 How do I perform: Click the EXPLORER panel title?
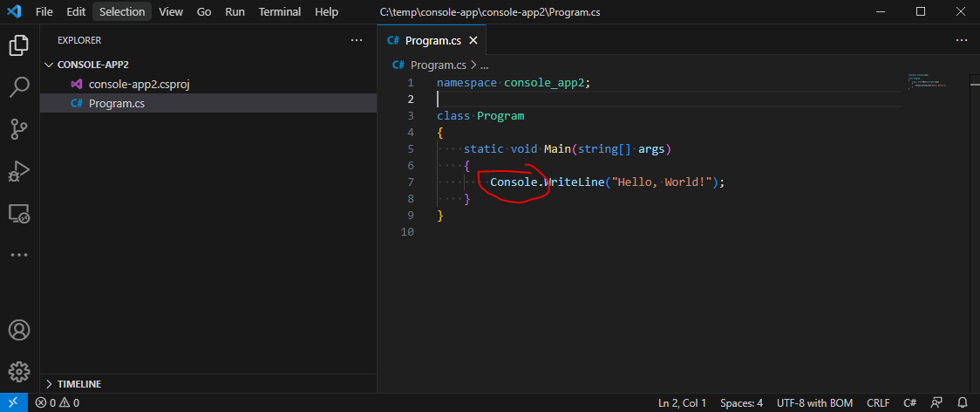pyautogui.click(x=79, y=40)
